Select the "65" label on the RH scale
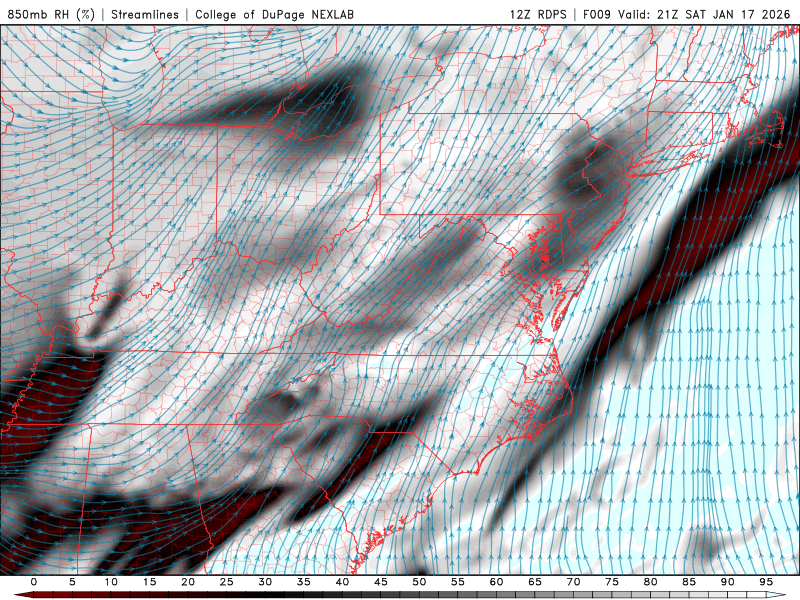The height and width of the screenshot is (600, 800). coord(535,582)
